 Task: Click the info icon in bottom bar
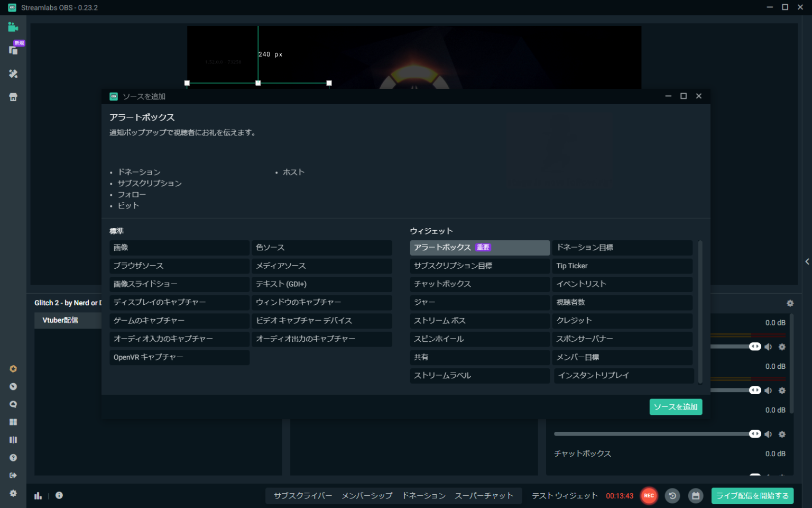[59, 495]
